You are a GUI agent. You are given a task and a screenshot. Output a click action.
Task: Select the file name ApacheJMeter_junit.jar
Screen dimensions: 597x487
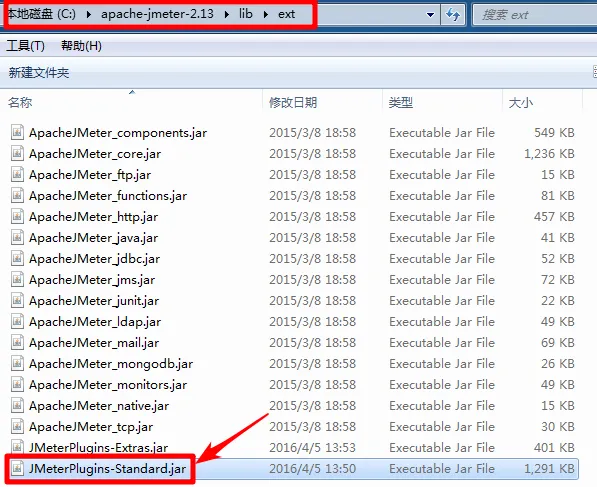94,301
